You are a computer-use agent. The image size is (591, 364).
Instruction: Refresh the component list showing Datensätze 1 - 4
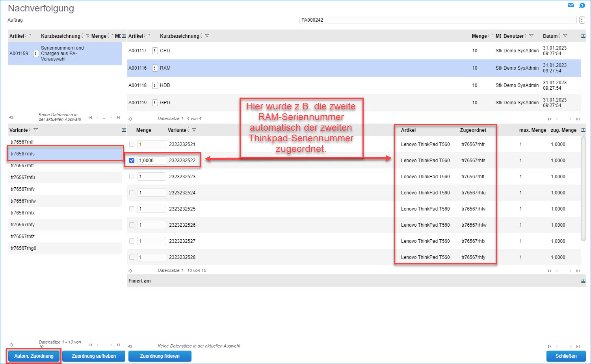(130, 119)
